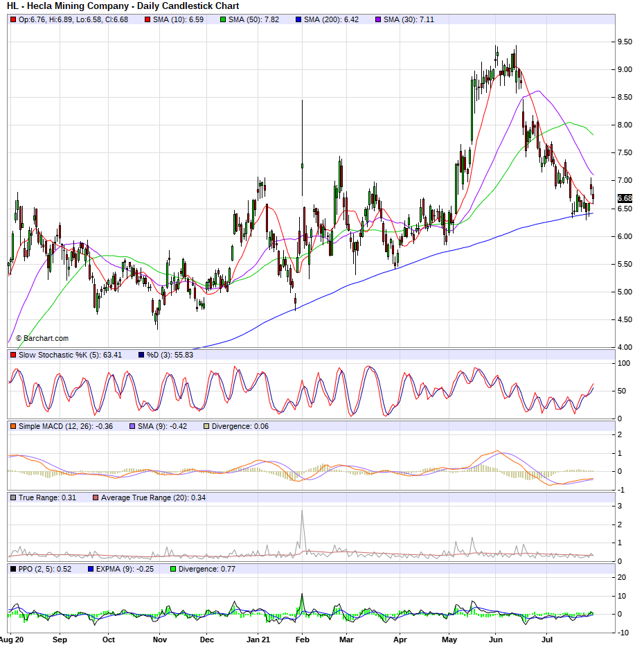
Task: Click the 8.00 price axis label
Action: (625, 125)
